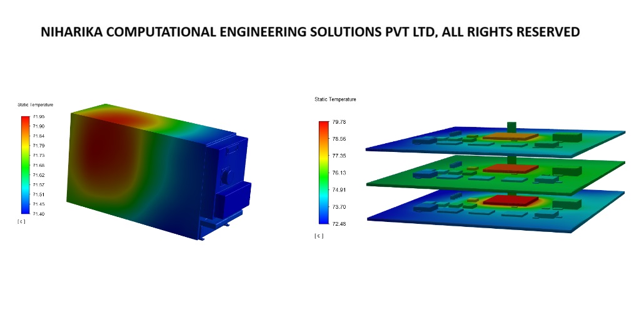
Task: Select the 71.57 legend value
Action: coord(39,185)
